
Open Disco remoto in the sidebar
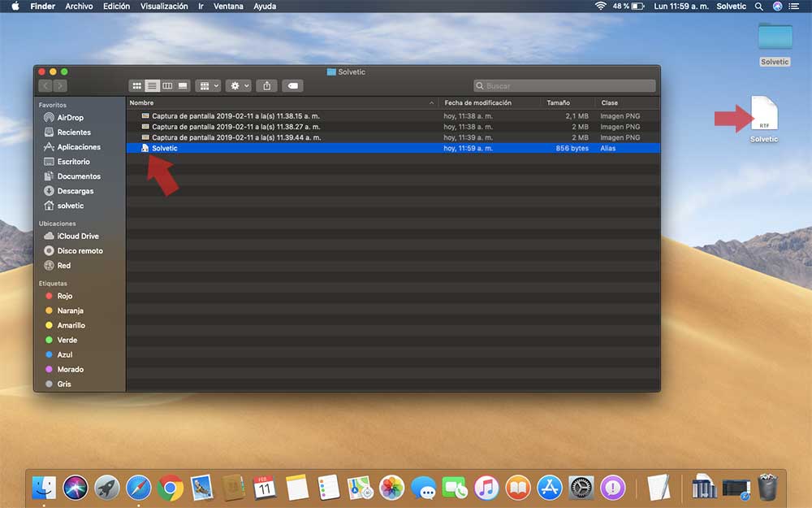tap(74, 250)
